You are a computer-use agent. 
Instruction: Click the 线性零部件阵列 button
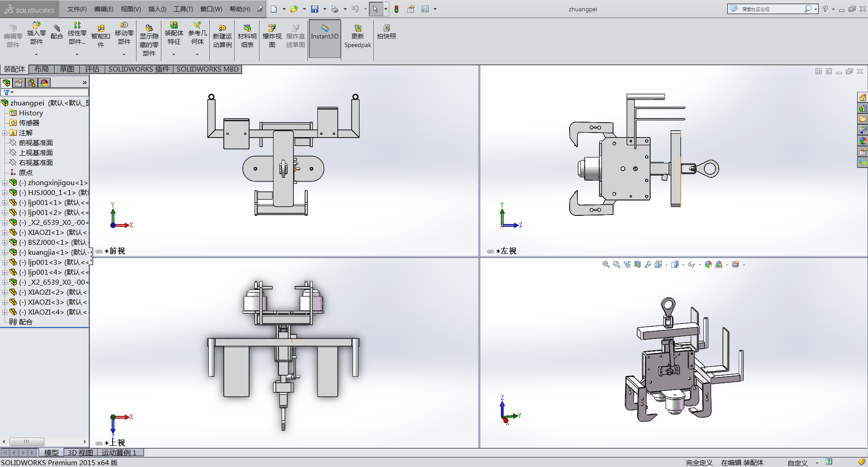77,33
